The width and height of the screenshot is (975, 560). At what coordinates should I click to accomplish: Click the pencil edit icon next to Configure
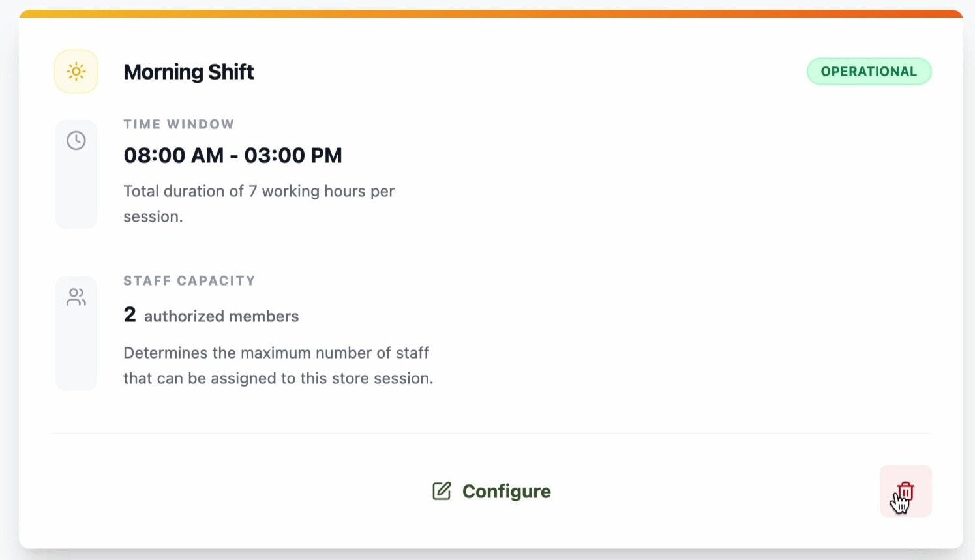[442, 491]
